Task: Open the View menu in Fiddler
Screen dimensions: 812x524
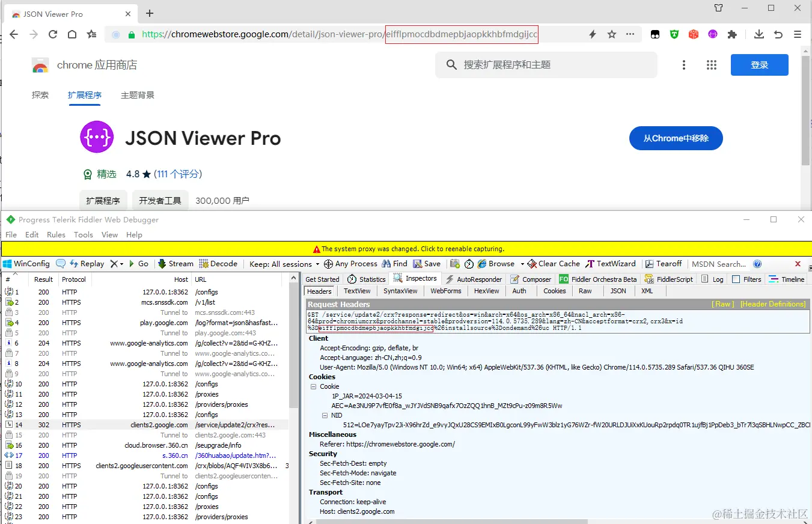Action: click(x=109, y=235)
